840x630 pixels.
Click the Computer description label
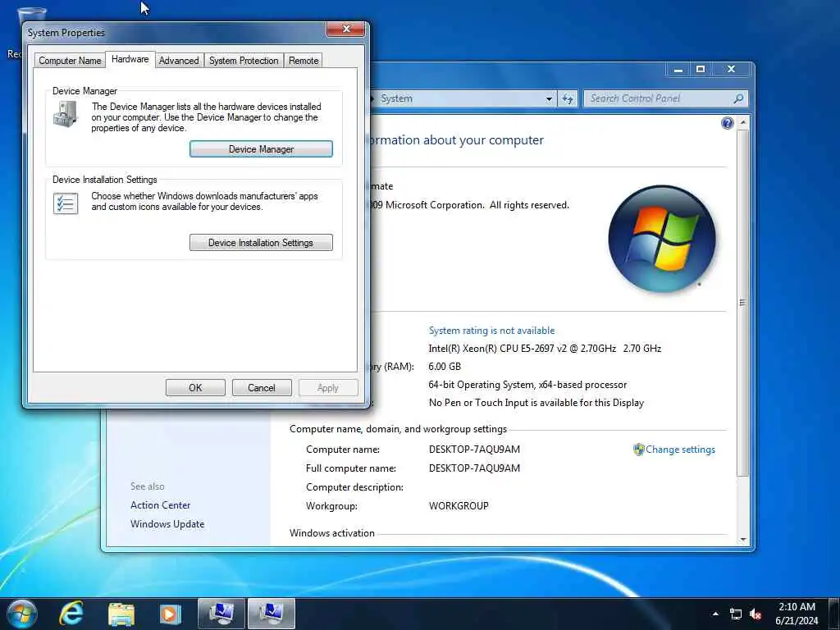tap(354, 487)
